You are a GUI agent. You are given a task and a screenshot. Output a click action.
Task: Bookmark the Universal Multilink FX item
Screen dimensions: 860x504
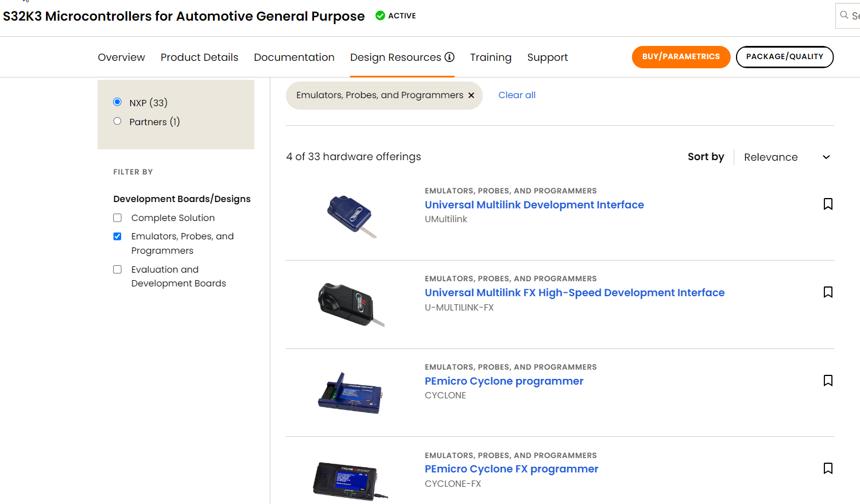[828, 292]
